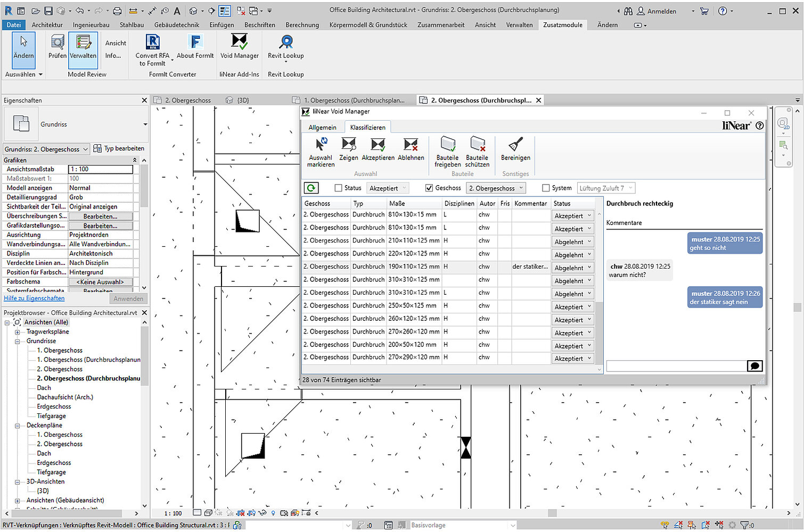Image resolution: width=804 pixels, height=532 pixels.
Task: Click the Typ bearbeiten button
Action: [119, 148]
